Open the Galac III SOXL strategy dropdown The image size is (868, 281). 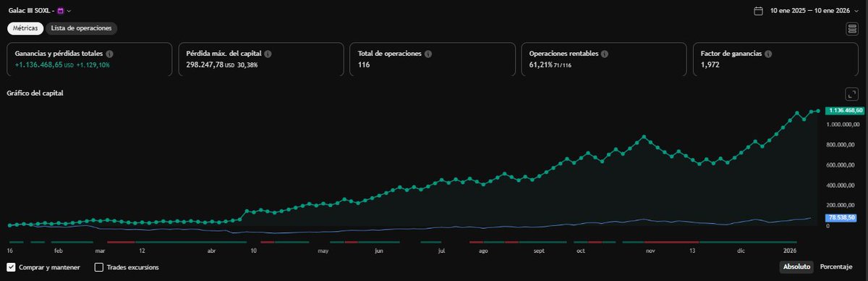pyautogui.click(x=69, y=11)
